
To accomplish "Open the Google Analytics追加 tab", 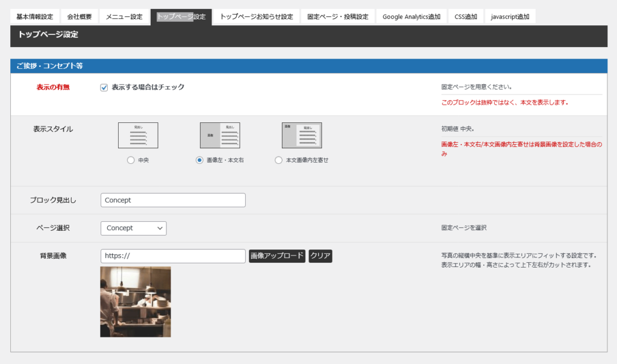I will (x=411, y=17).
